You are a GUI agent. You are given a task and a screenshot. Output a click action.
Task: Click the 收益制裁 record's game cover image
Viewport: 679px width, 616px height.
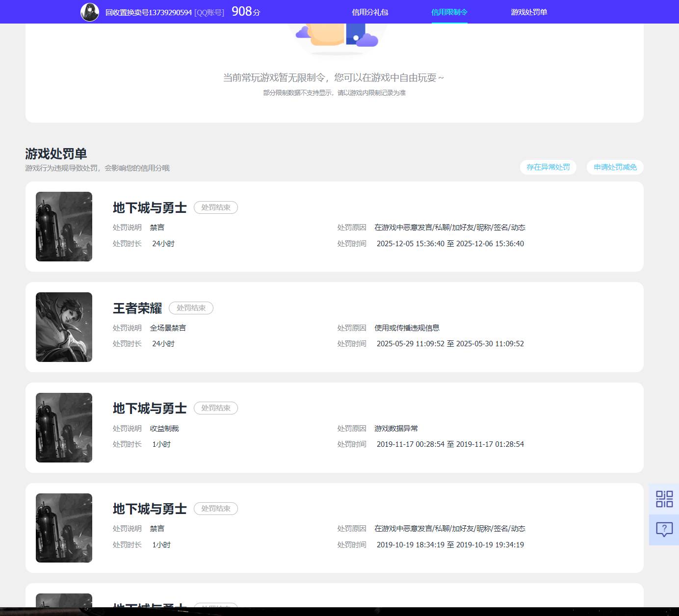pyautogui.click(x=64, y=428)
